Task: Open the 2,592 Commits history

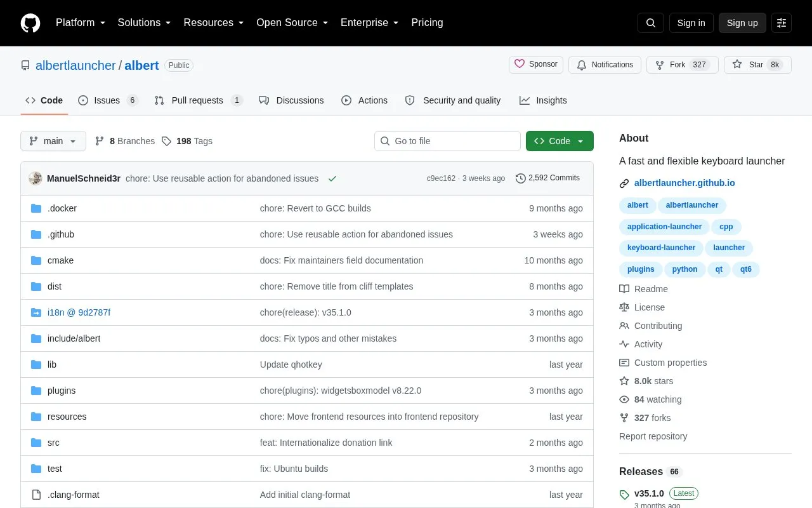Action: tap(547, 178)
